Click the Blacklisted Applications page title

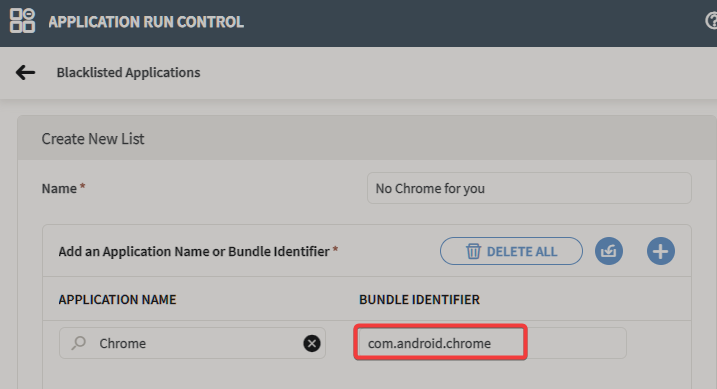[x=128, y=72]
